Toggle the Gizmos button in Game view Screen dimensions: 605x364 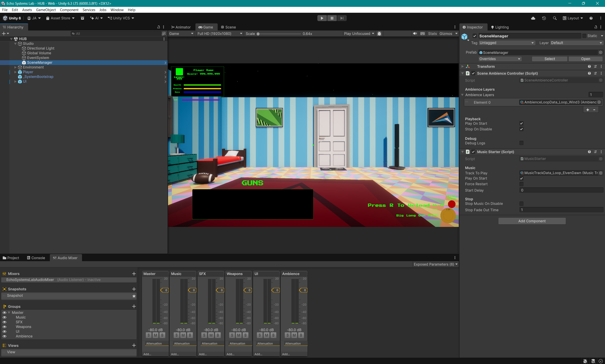(445, 34)
